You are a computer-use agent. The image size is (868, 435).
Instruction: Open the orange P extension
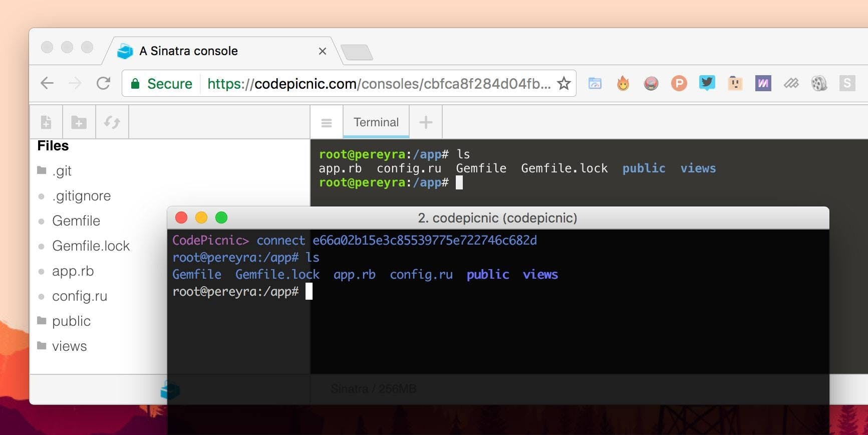click(679, 83)
